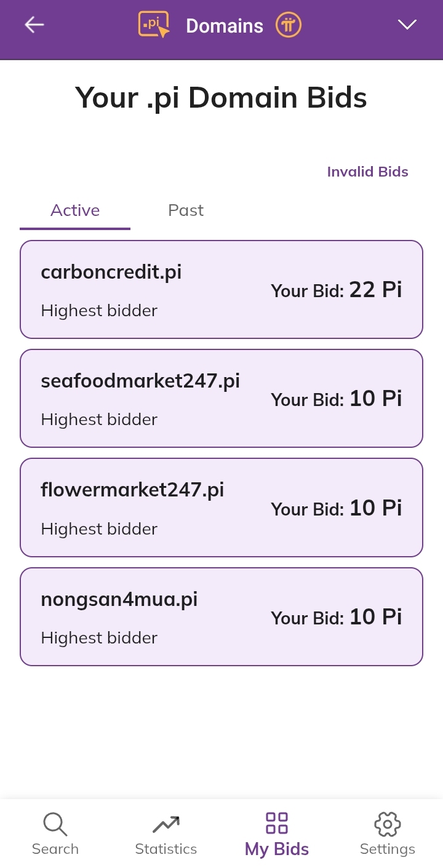Select the nongsan4mua.pi bid entry
This screenshot has height=868, width=443.
(221, 616)
